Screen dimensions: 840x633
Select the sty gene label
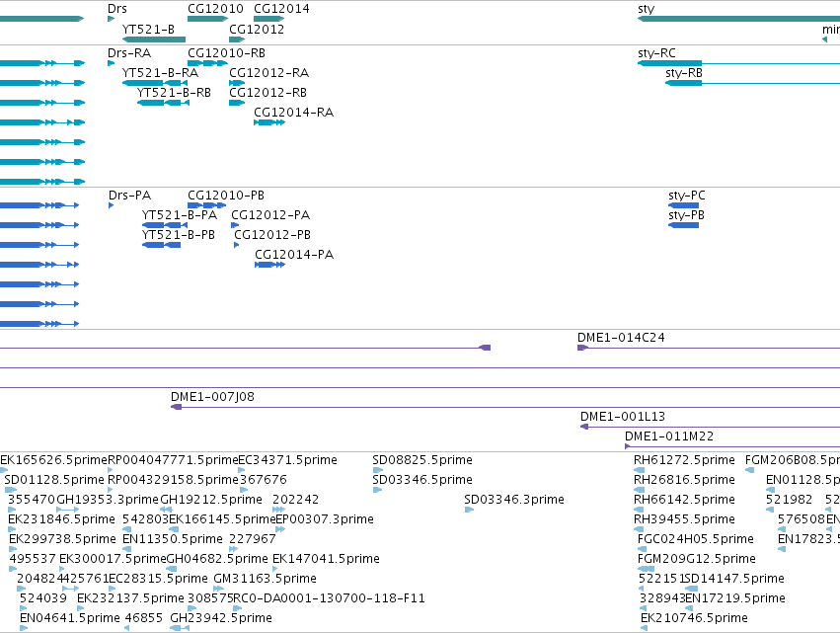pos(647,9)
